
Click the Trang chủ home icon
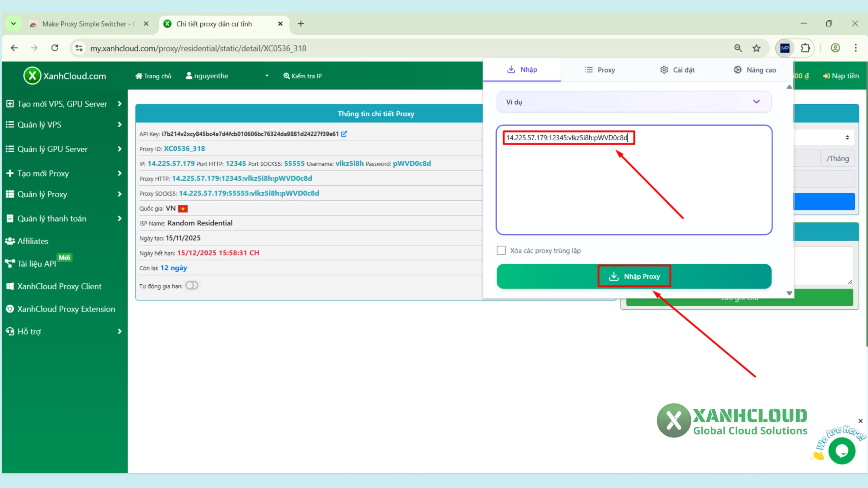pyautogui.click(x=139, y=76)
